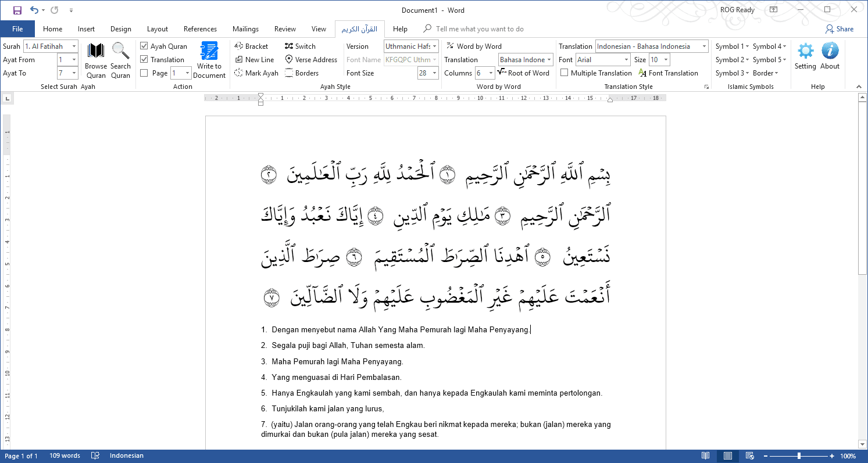Viewport: 868px width, 463px height.
Task: Open the Version dropdown (Uthmanic Hafs)
Action: coord(435,46)
